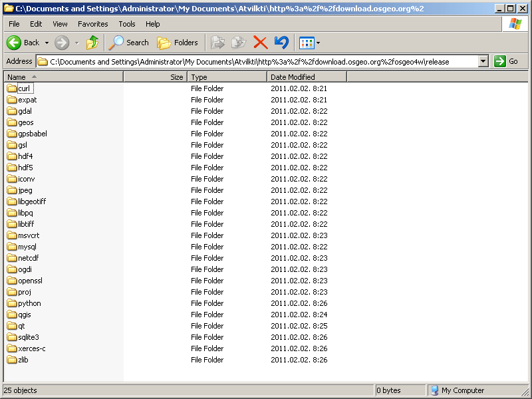Go up one folder level
Screen dimensions: 532x399
pyautogui.click(x=92, y=43)
